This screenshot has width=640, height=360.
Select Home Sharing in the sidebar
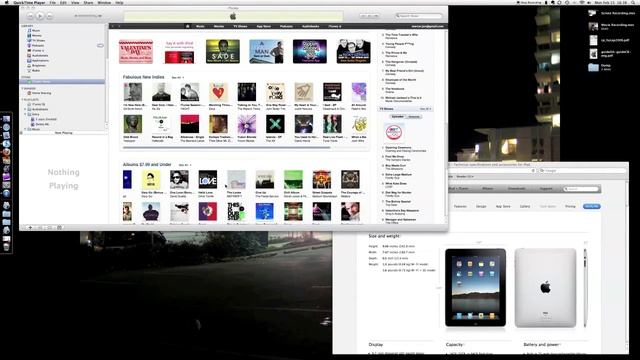coord(41,93)
